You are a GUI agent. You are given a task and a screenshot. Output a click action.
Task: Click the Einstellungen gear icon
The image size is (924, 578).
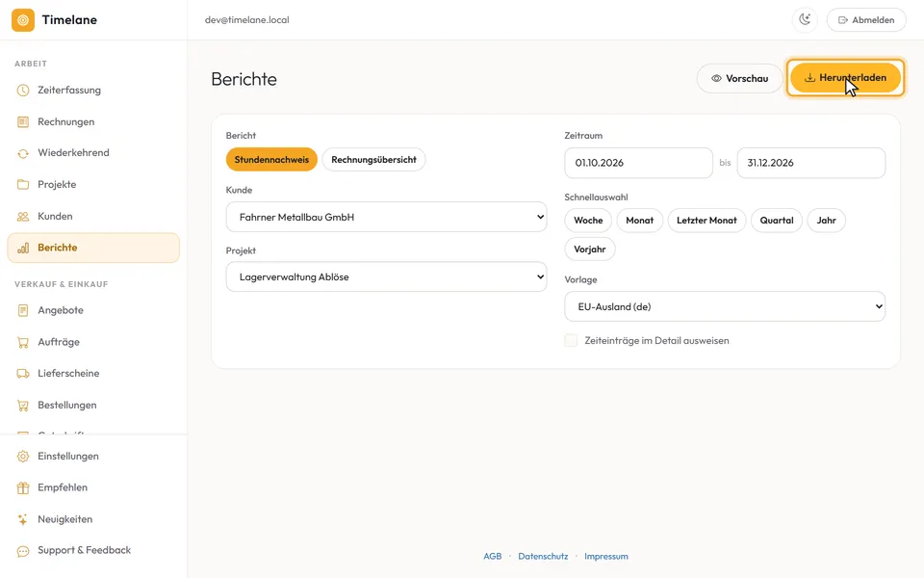(x=23, y=457)
